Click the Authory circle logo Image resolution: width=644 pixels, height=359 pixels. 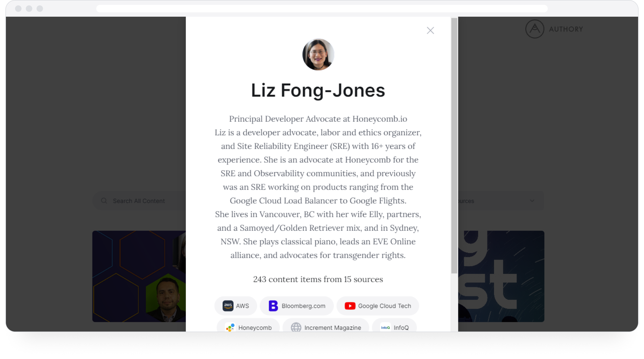[535, 29]
